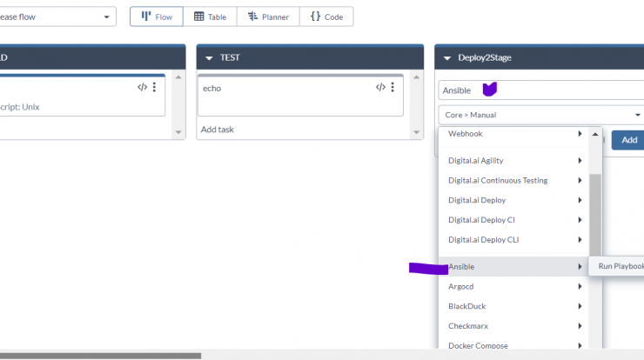Click the horizontal scrollbar at the bottom
The image size is (644, 360).
[100, 356]
